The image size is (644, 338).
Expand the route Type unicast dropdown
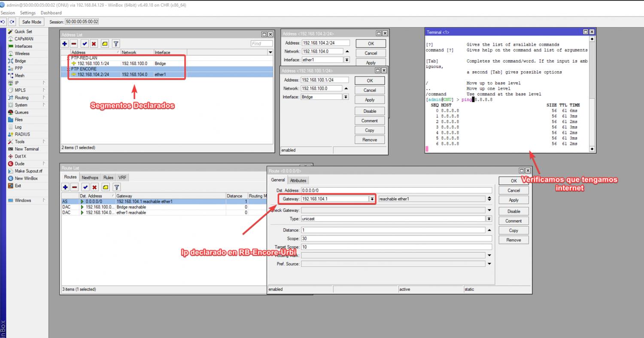(x=489, y=219)
